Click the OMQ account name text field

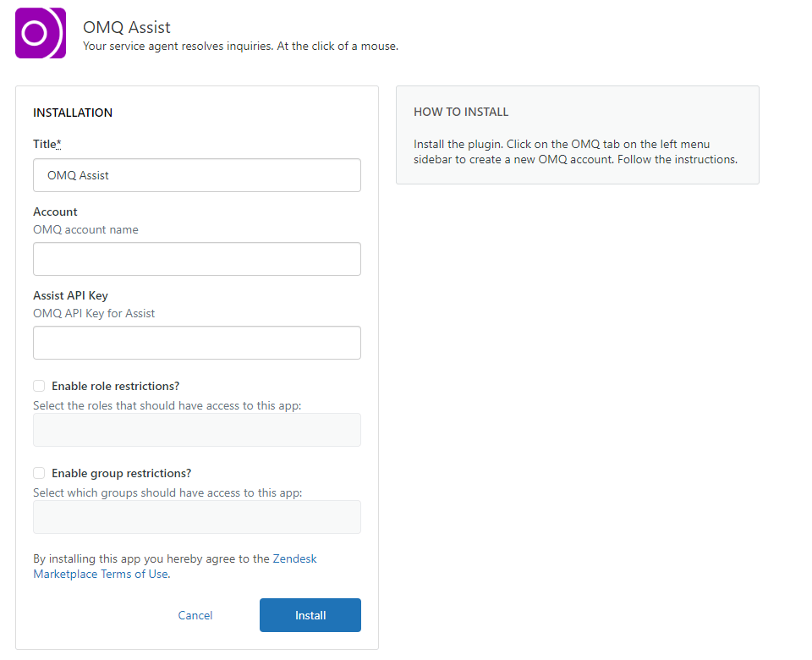[197, 259]
